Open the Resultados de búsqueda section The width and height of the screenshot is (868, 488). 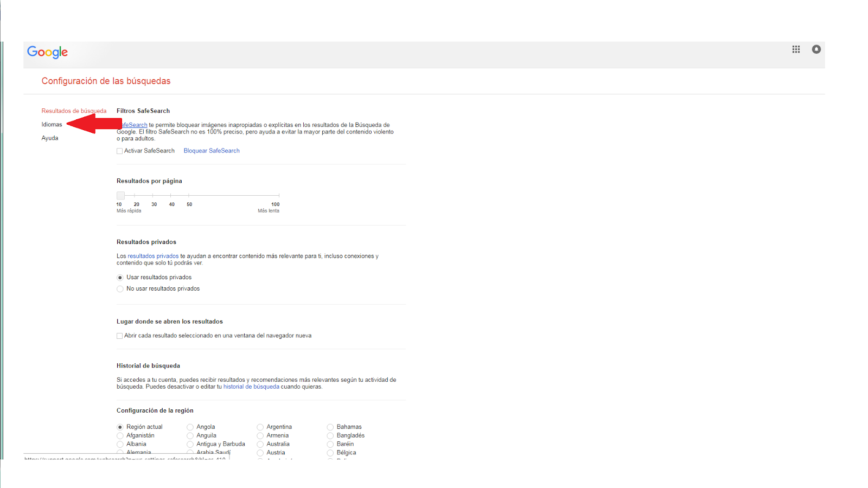[x=74, y=111]
